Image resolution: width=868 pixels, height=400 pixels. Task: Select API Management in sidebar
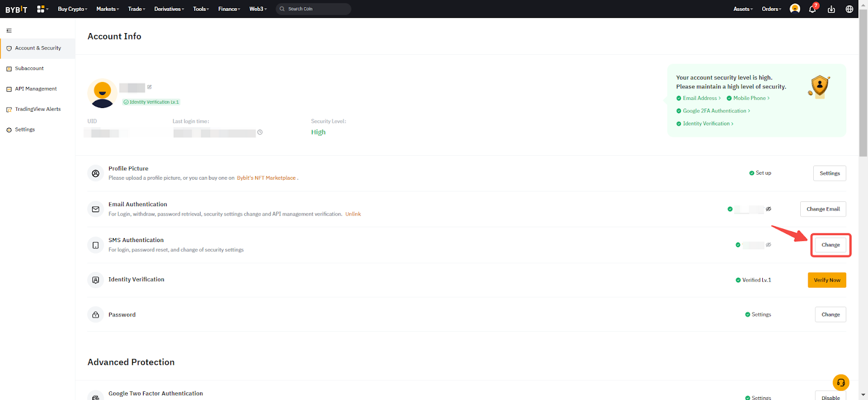[36, 89]
